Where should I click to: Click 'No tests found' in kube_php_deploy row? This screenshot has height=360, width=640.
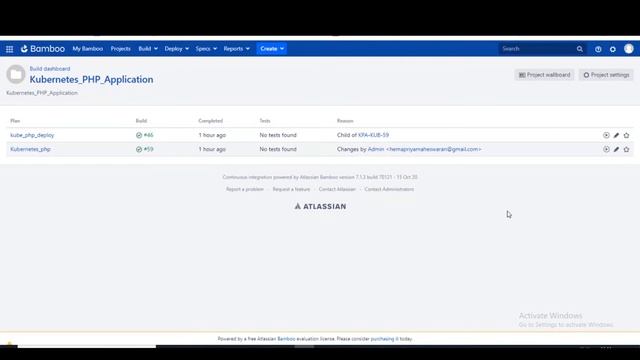click(278, 135)
